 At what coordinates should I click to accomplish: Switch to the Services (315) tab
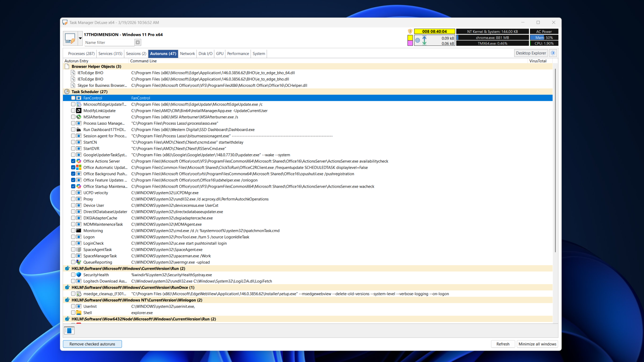110,54
